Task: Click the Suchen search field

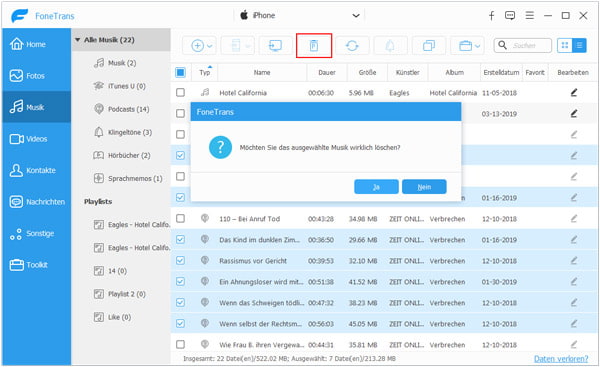Action: coord(523,46)
